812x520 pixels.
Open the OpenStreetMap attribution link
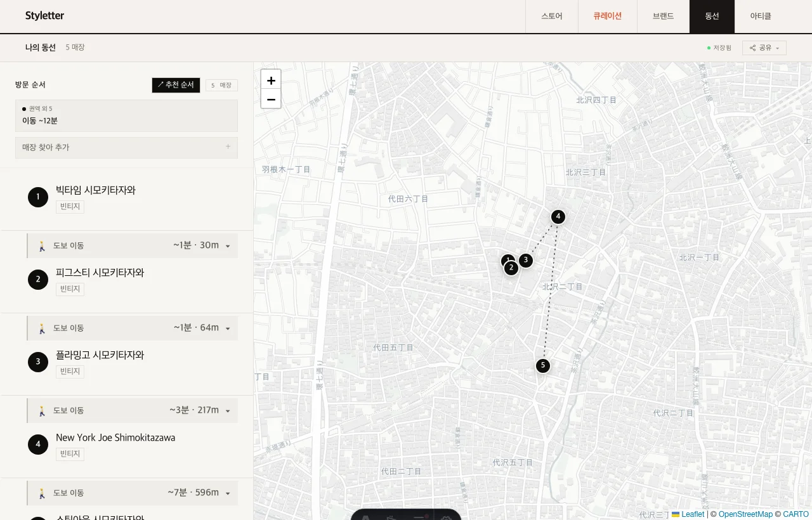[x=745, y=514]
